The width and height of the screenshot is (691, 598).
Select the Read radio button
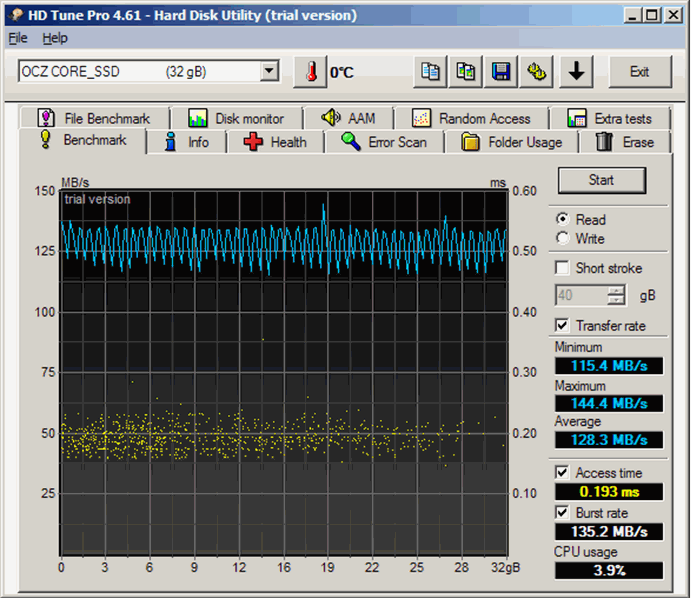562,219
